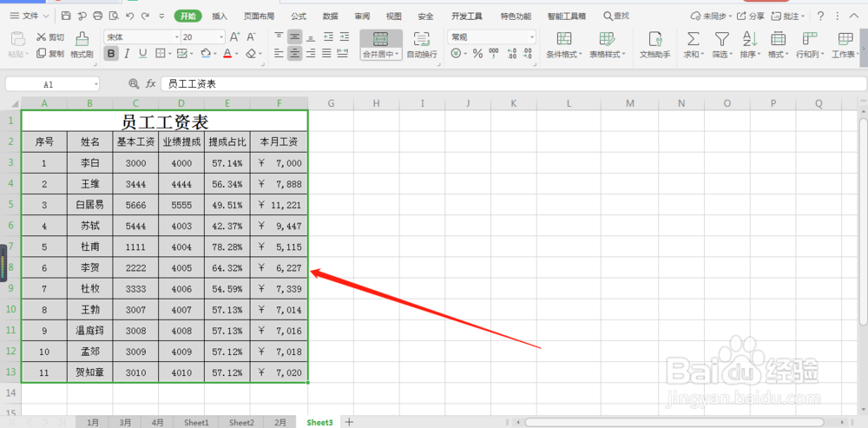Click the help question mark icon

tap(820, 16)
